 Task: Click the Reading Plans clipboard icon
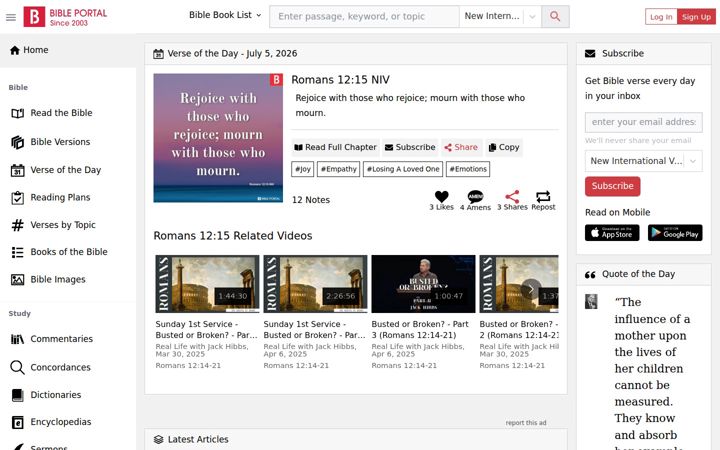[x=17, y=198]
